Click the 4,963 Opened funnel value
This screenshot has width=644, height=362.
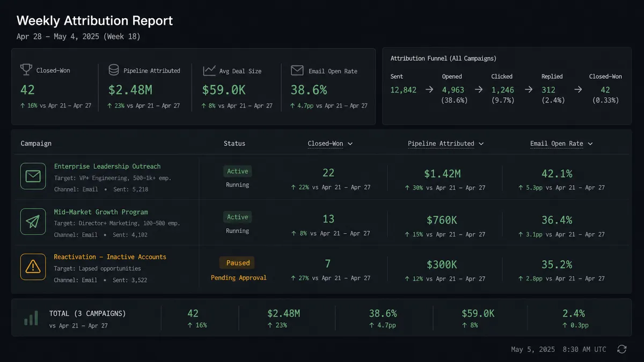point(453,90)
